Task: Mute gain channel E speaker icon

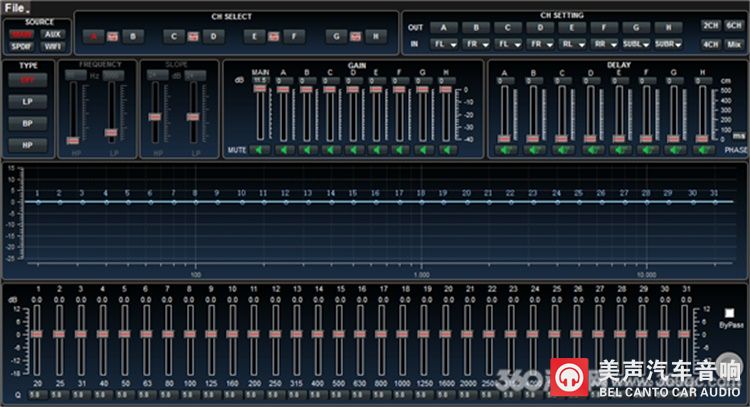Action: [x=376, y=150]
